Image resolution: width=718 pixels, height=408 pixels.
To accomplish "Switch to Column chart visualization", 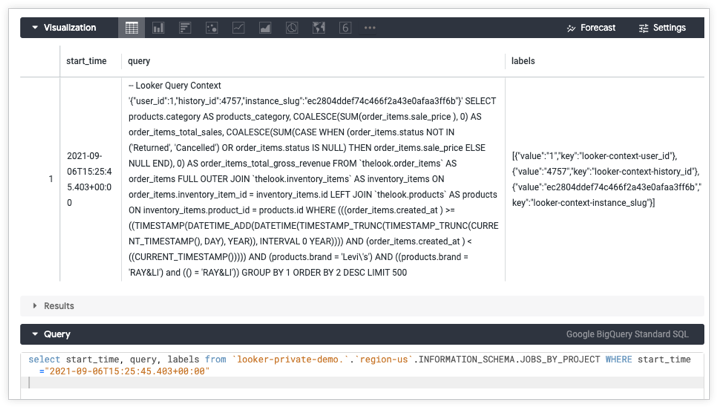I will click(x=158, y=28).
